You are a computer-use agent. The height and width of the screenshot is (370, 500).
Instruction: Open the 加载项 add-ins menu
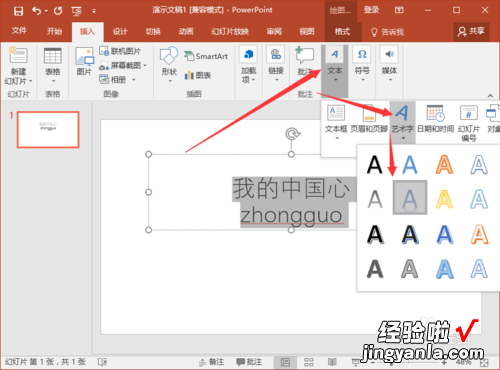pyautogui.click(x=249, y=64)
